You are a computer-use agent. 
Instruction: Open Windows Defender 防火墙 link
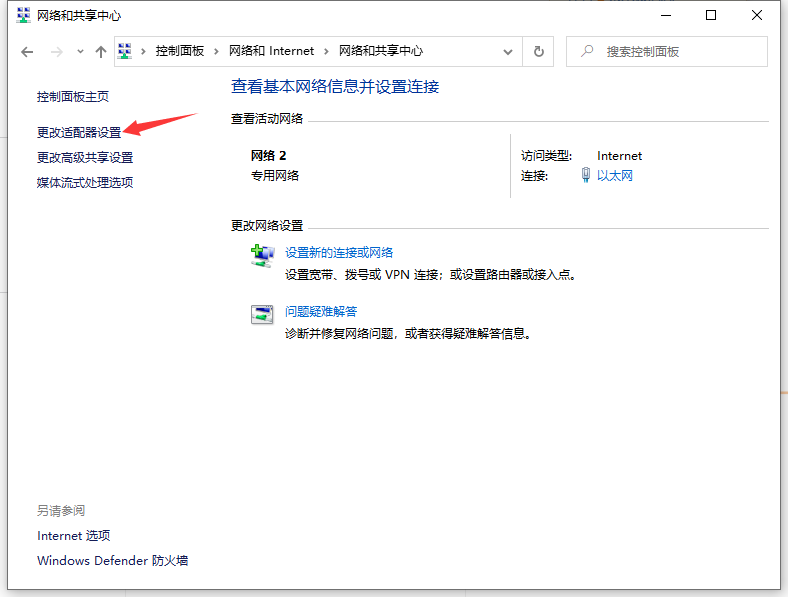coord(112,561)
